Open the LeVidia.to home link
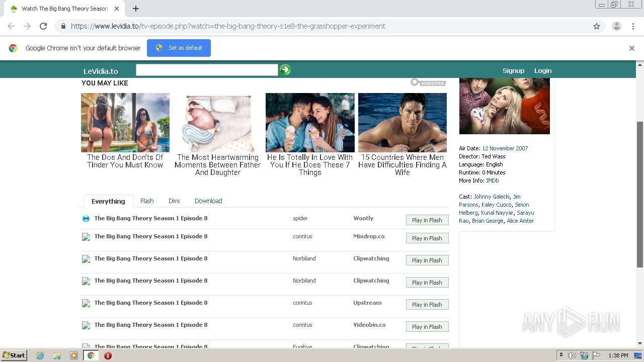 tap(101, 71)
